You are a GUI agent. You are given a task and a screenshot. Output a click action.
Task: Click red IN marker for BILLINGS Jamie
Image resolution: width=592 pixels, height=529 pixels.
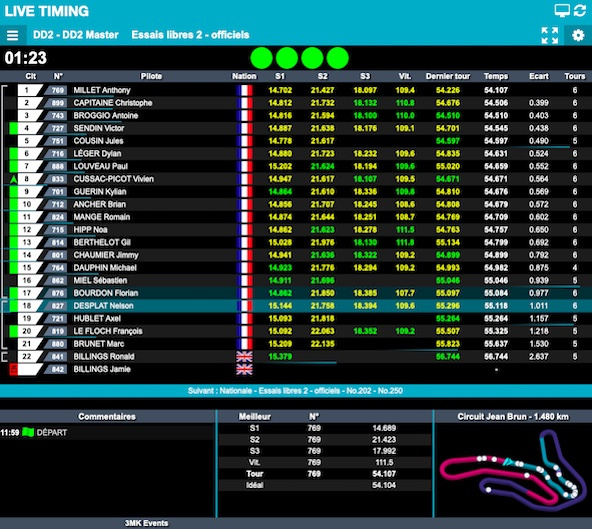coord(13,369)
